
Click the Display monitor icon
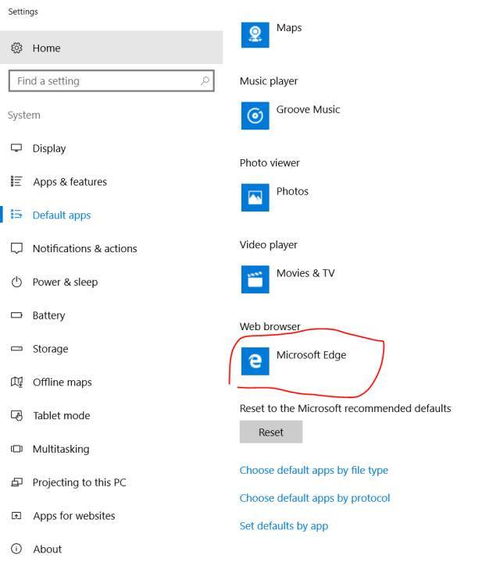[16, 148]
